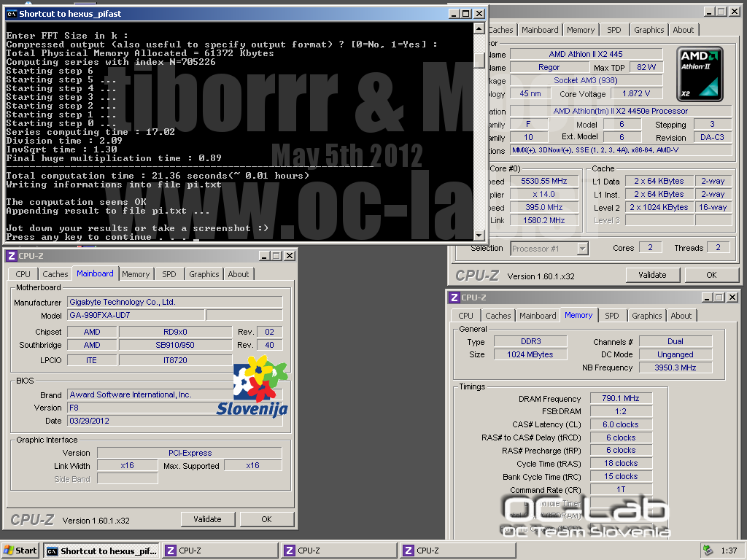Open Processor #1 selection dropdown
This screenshot has height=560, width=747.
(581, 249)
